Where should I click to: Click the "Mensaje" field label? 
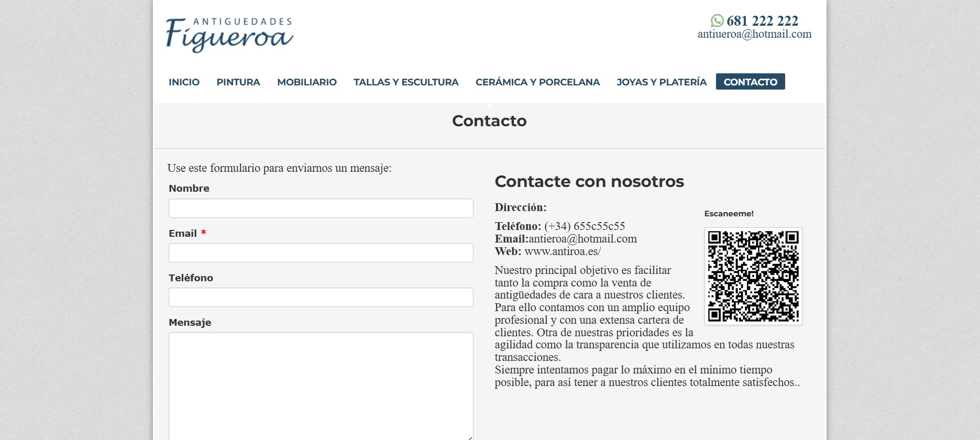[x=190, y=323]
